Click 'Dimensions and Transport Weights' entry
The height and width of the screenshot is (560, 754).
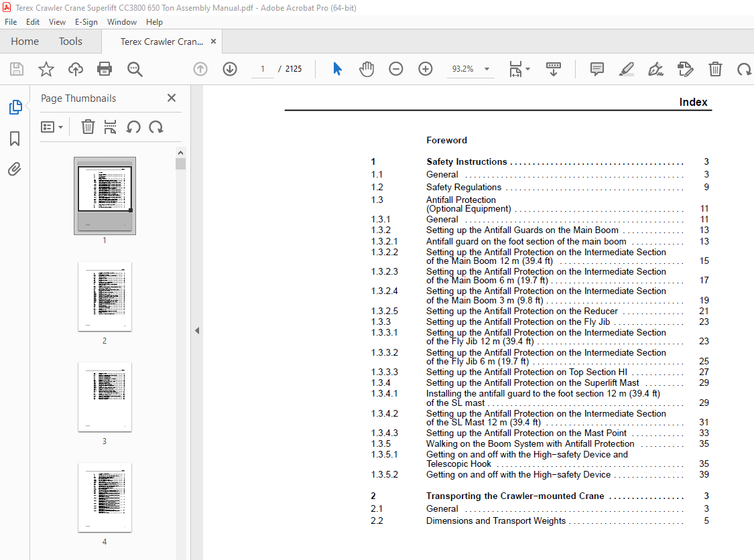[x=496, y=521]
